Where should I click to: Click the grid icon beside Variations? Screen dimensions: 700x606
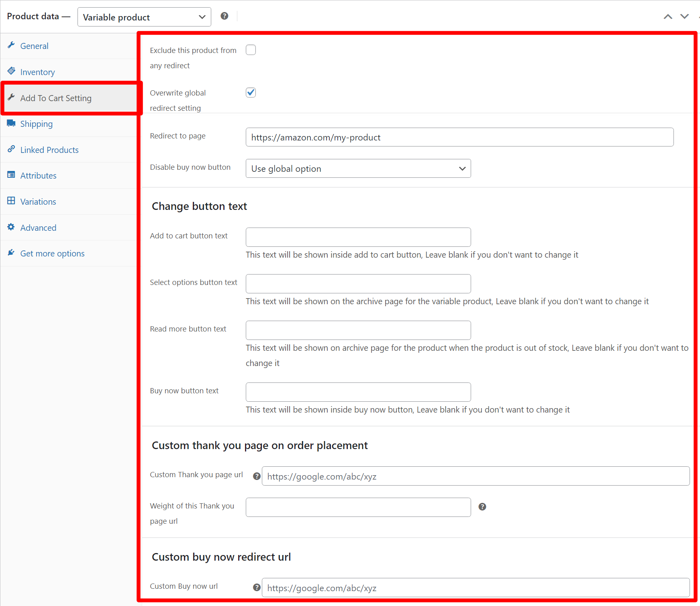(11, 201)
